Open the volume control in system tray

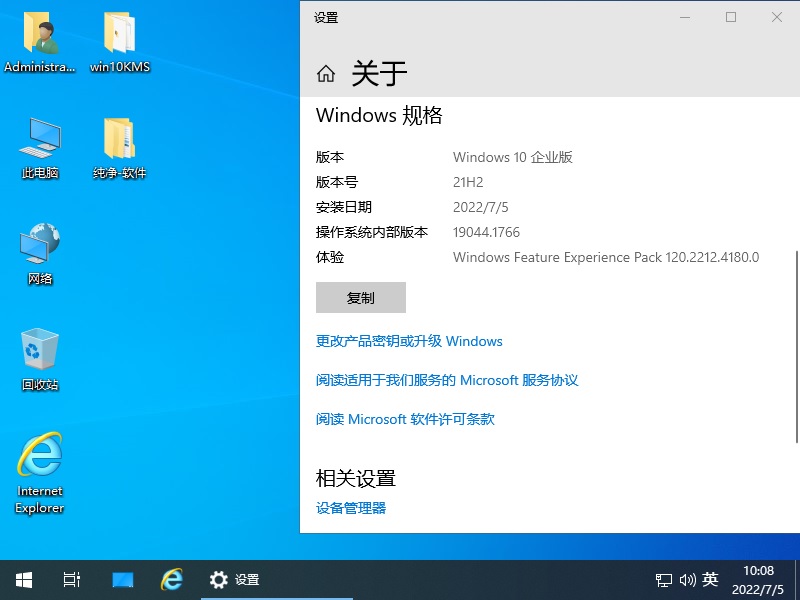(x=688, y=580)
